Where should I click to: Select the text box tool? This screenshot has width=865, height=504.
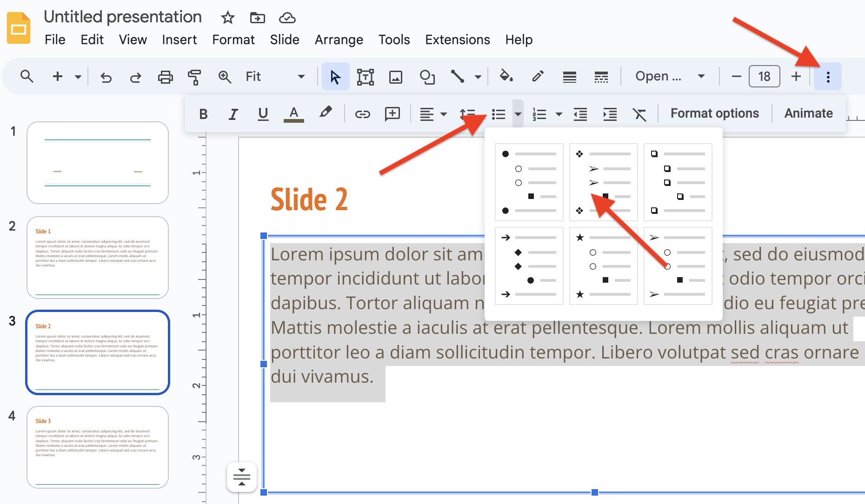click(366, 76)
